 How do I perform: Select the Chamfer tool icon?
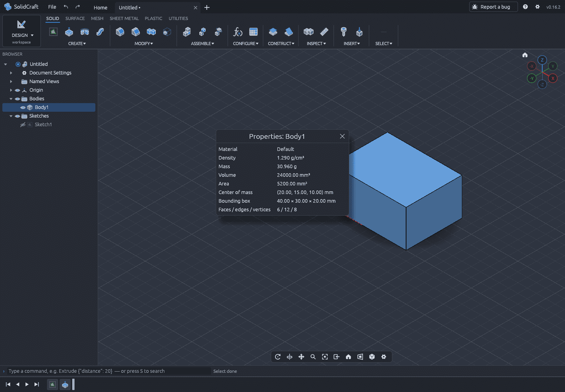coord(136,32)
